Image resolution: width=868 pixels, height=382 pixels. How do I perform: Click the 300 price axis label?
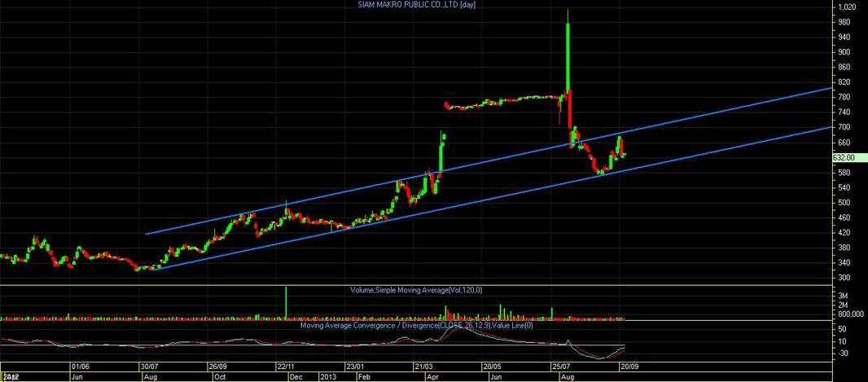click(844, 278)
